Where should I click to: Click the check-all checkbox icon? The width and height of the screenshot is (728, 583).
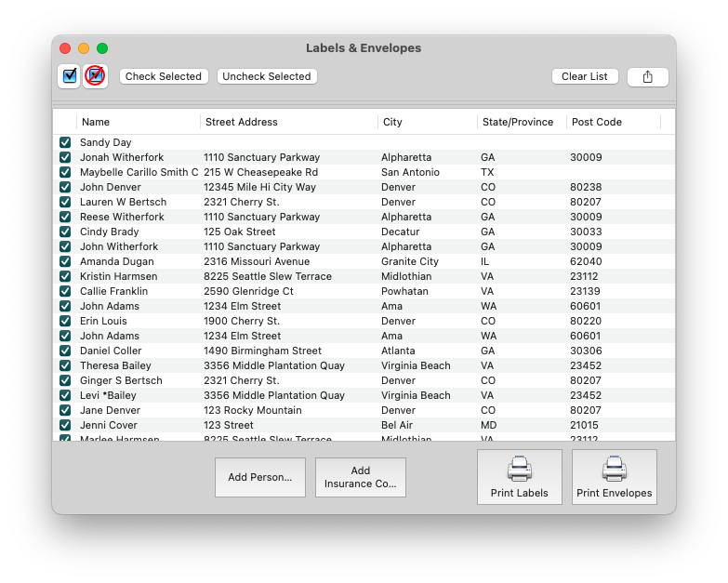tap(69, 75)
